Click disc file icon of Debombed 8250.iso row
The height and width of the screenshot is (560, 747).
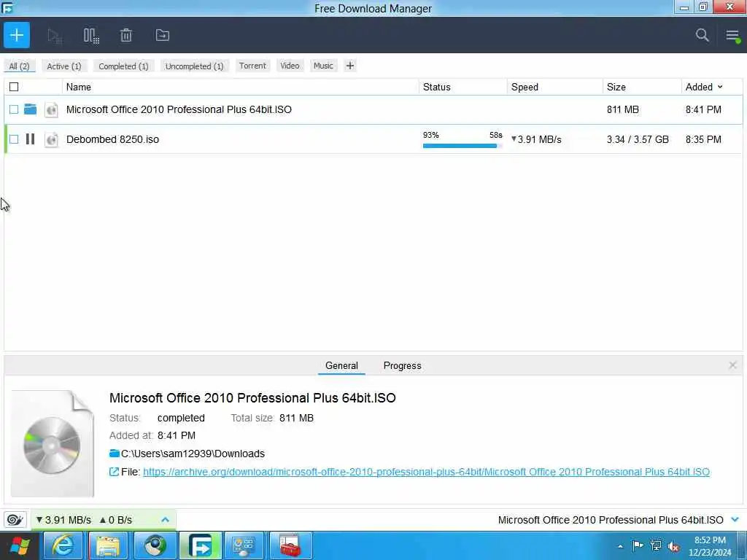coord(52,139)
